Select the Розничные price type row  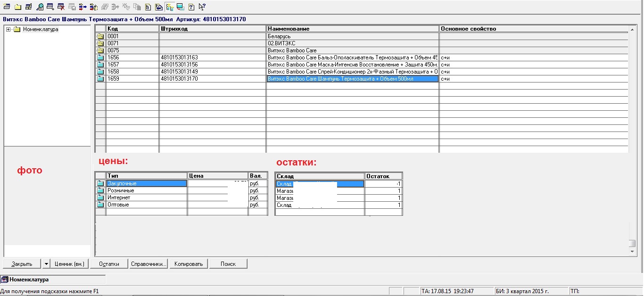point(146,190)
